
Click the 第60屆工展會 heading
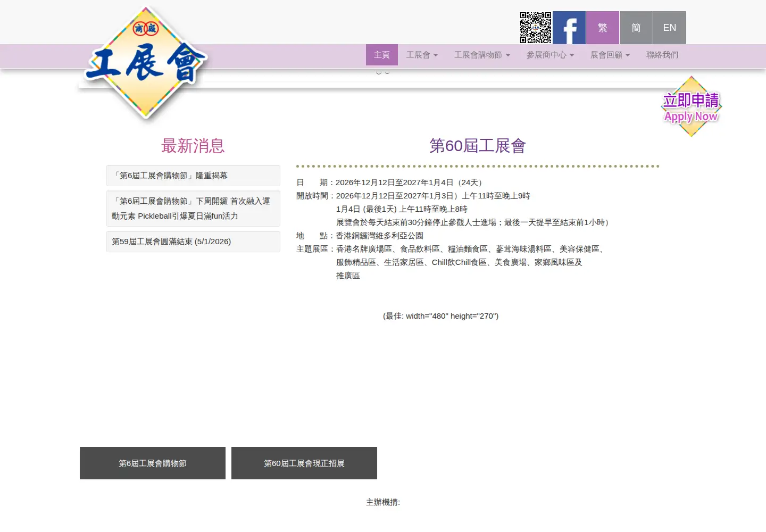(478, 146)
